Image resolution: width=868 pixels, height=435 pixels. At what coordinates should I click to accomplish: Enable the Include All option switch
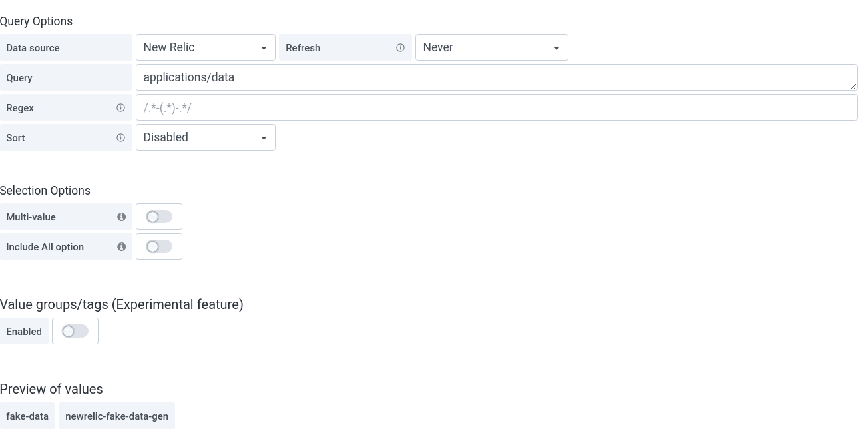(x=159, y=247)
